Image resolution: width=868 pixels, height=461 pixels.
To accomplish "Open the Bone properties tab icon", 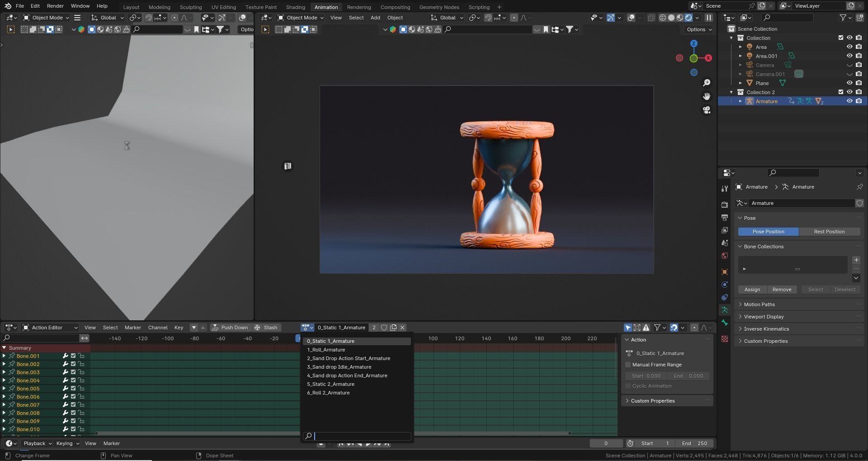I will pyautogui.click(x=725, y=323).
